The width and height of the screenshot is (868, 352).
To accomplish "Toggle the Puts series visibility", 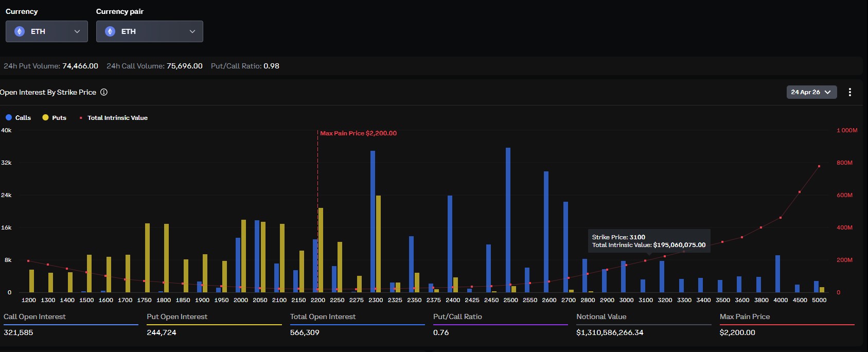I will coord(59,118).
